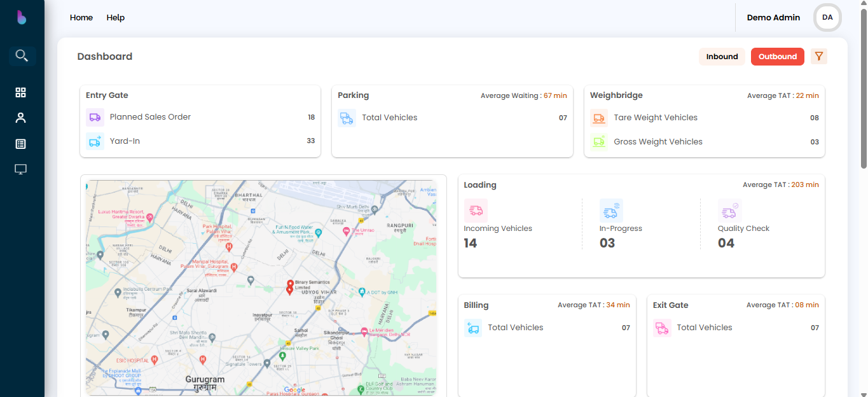Open the filter funnel icon
The height and width of the screenshot is (397, 868).
(x=819, y=57)
